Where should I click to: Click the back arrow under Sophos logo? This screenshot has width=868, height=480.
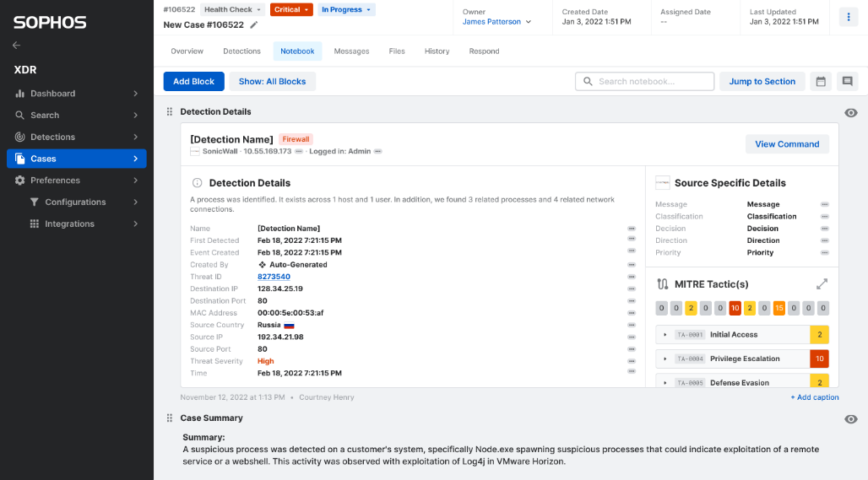pyautogui.click(x=17, y=46)
